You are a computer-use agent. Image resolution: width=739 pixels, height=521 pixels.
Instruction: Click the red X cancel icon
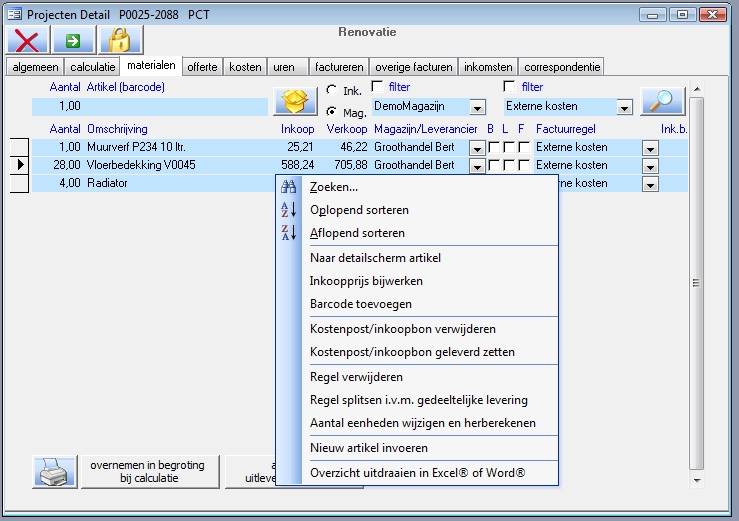(x=27, y=40)
